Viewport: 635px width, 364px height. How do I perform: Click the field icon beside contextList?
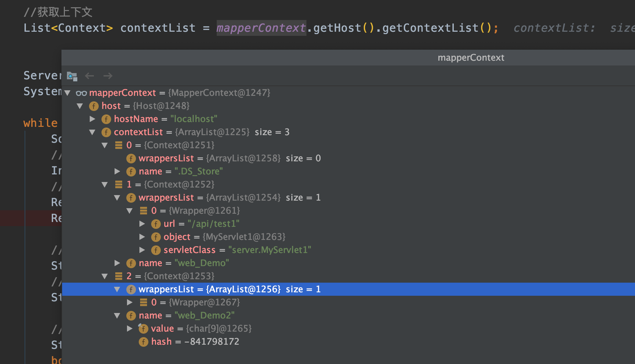click(x=106, y=132)
